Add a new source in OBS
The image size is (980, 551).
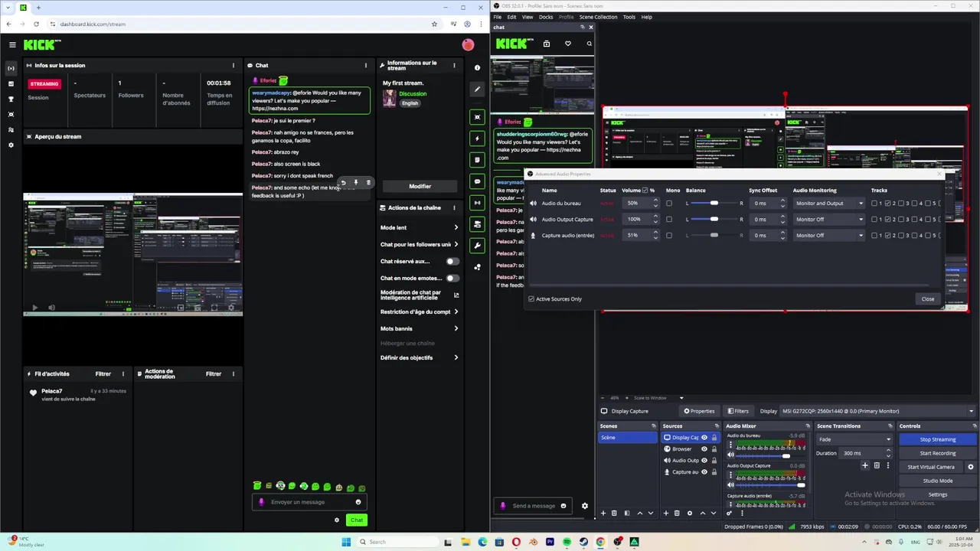tap(665, 513)
